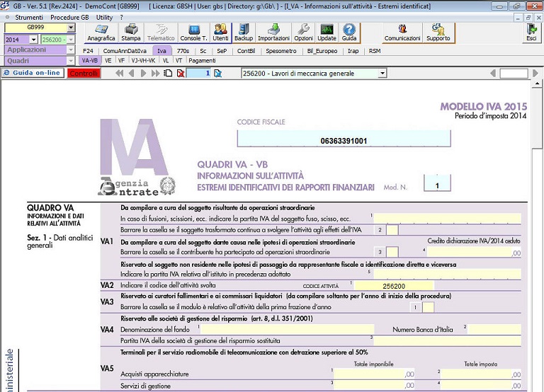
Task: Select the VA-VB quadro tab
Action: 89,61
